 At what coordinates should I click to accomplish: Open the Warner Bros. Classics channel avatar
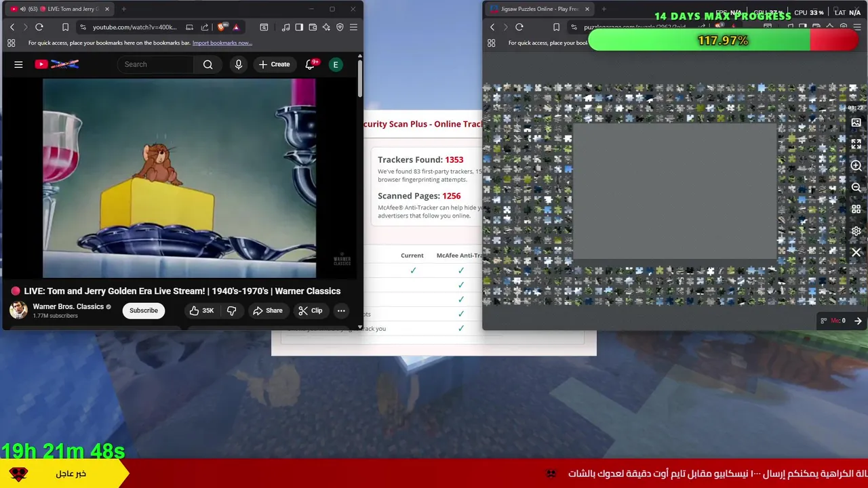click(x=18, y=310)
